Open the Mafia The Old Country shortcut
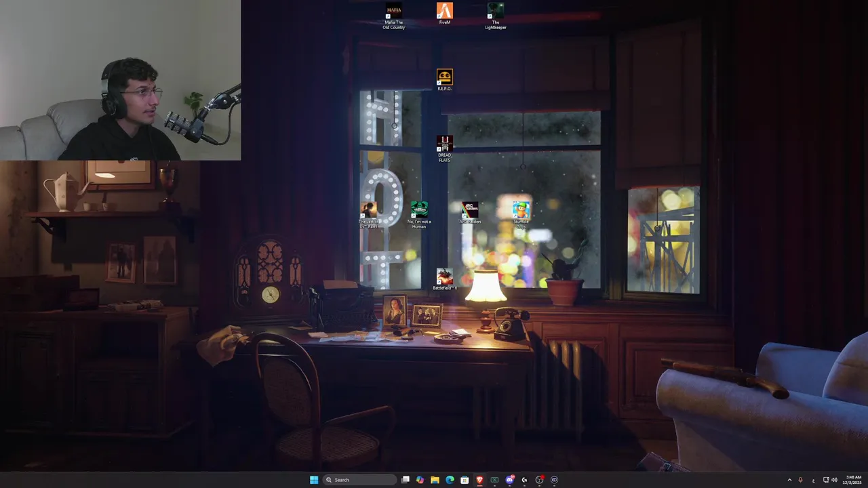The width and height of the screenshot is (868, 488). [393, 16]
